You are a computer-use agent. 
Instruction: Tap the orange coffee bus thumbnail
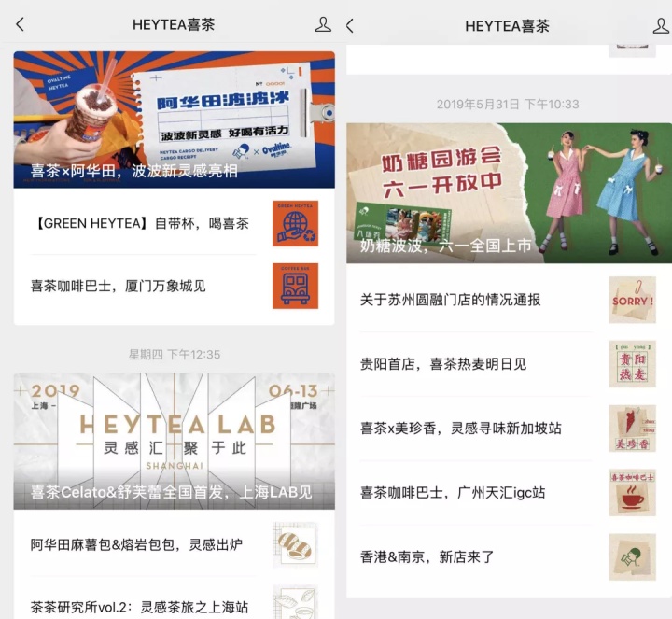[295, 286]
